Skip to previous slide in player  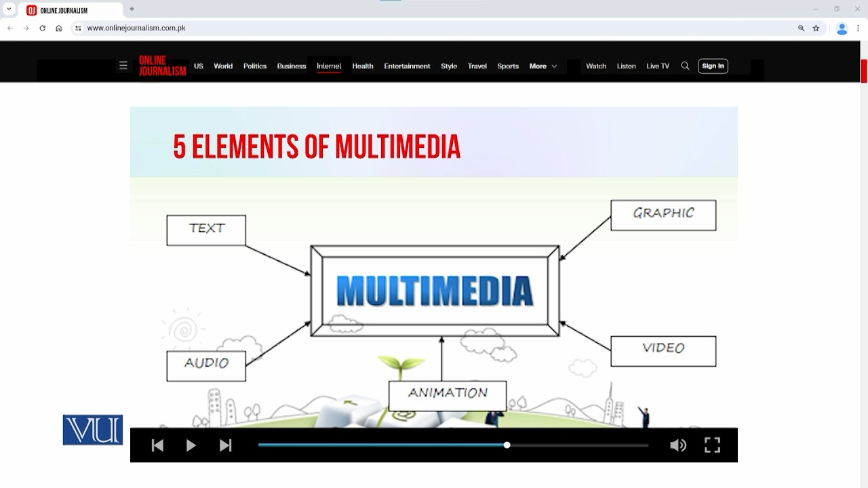click(x=157, y=445)
